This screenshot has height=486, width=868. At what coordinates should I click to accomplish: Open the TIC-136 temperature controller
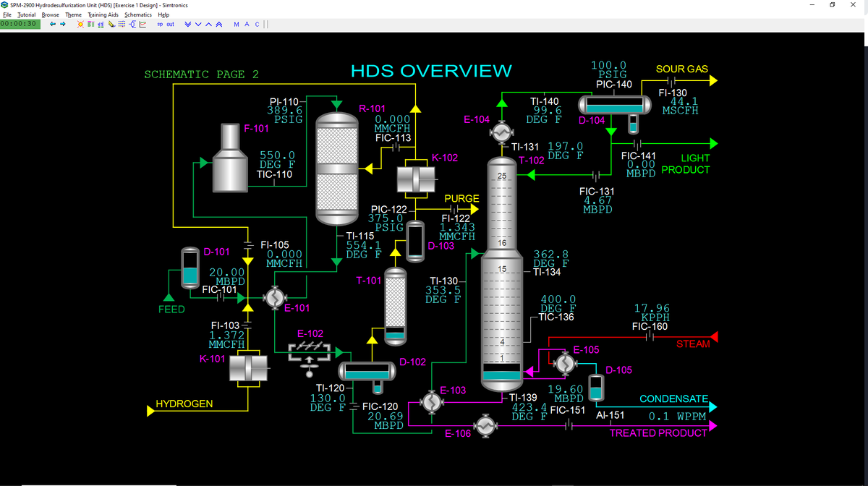click(x=556, y=317)
